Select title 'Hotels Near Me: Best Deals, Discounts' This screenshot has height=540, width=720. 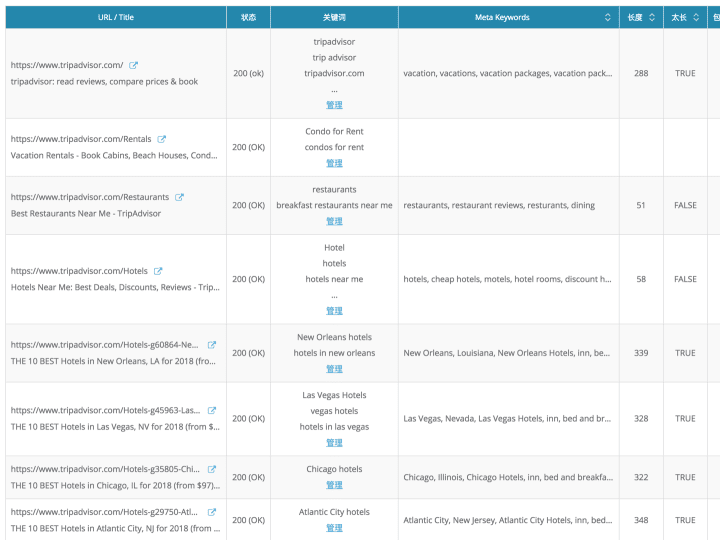coord(115,287)
